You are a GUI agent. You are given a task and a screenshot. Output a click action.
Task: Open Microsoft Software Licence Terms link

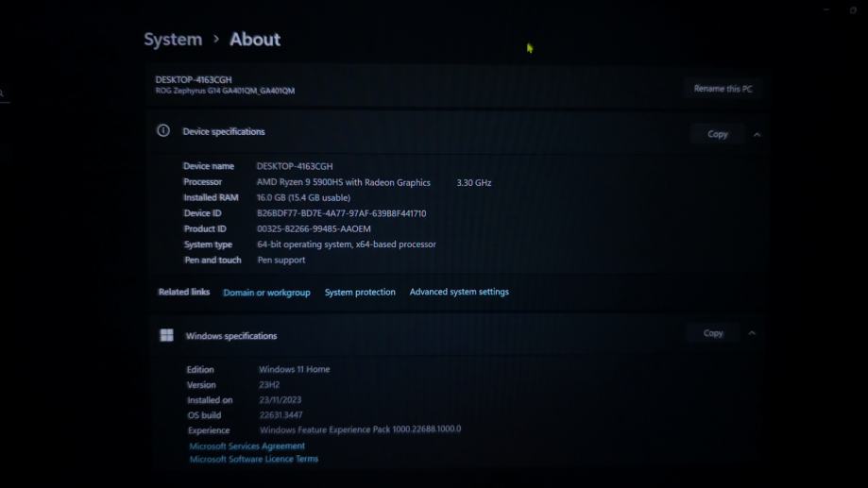[253, 459]
